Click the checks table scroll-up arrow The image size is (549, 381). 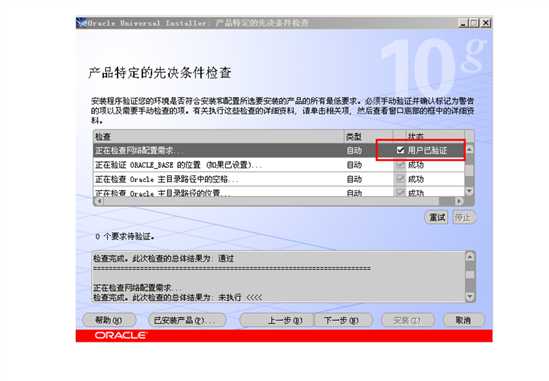pyautogui.click(x=470, y=150)
